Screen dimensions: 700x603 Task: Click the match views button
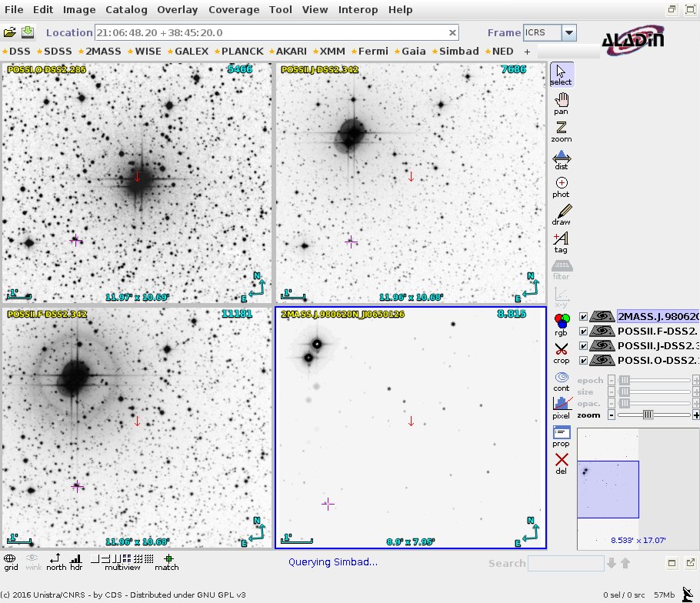click(x=167, y=561)
